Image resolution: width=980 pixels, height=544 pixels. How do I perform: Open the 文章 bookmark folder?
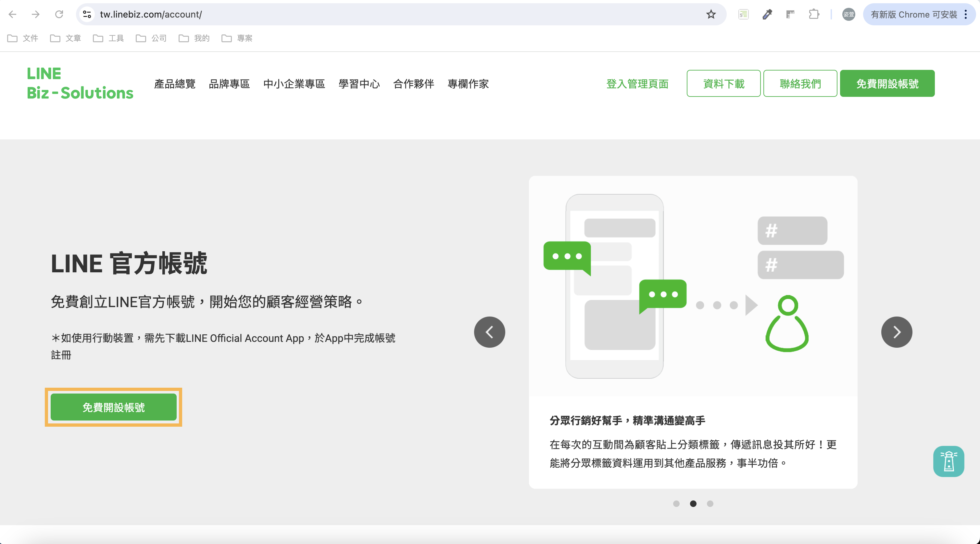tap(66, 38)
